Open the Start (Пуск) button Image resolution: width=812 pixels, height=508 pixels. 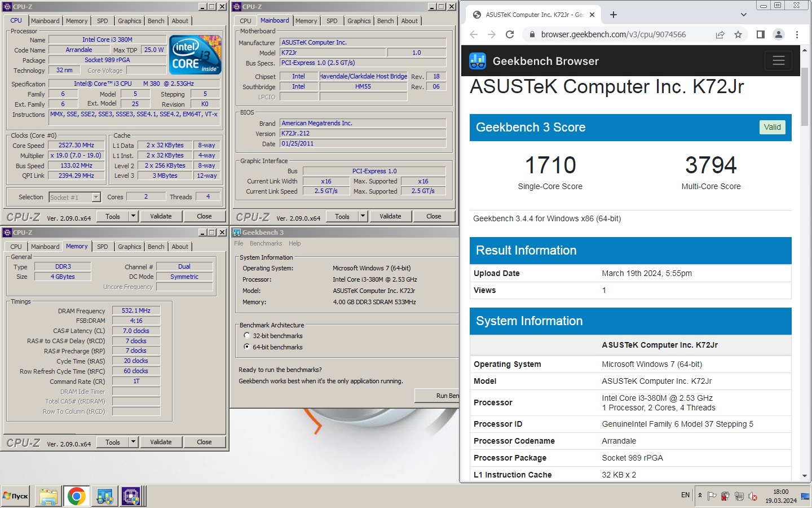pyautogui.click(x=16, y=496)
